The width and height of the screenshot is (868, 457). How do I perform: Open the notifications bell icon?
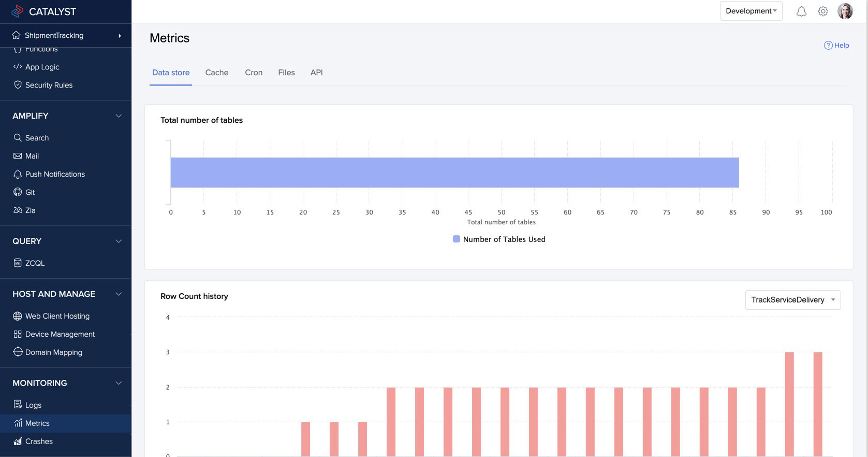tap(801, 11)
